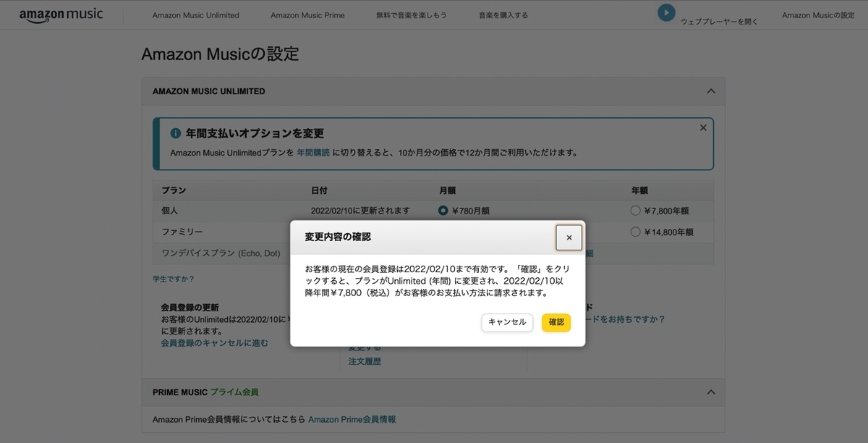Open Amazon Musicの設定 nav item
This screenshot has width=868, height=443.
tap(818, 15)
